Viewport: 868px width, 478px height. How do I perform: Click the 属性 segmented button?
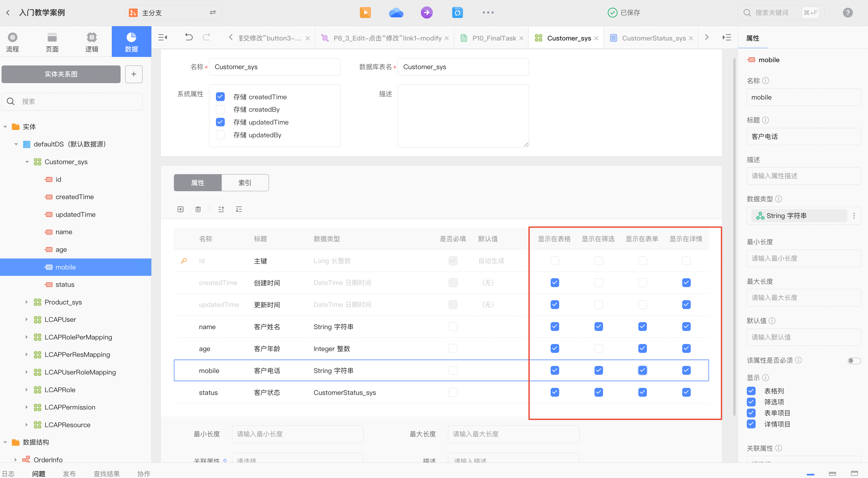(x=198, y=183)
